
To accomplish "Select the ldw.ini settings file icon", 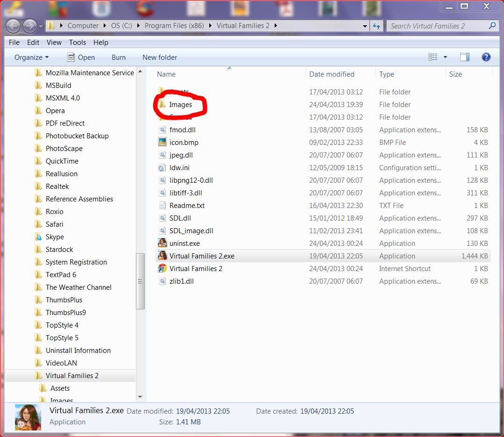I will pos(162,167).
